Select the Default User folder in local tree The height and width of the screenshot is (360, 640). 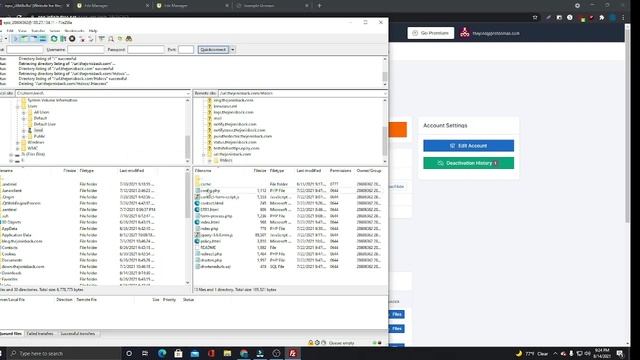pyautogui.click(x=44, y=124)
